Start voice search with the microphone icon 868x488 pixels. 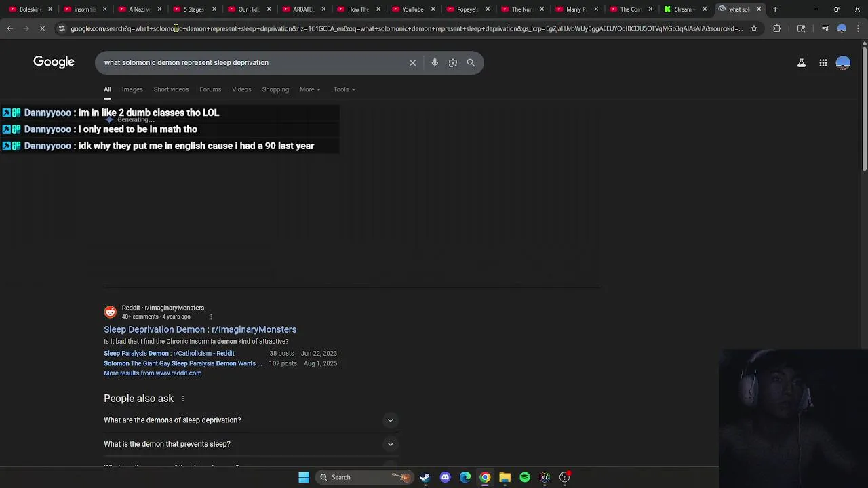435,62
